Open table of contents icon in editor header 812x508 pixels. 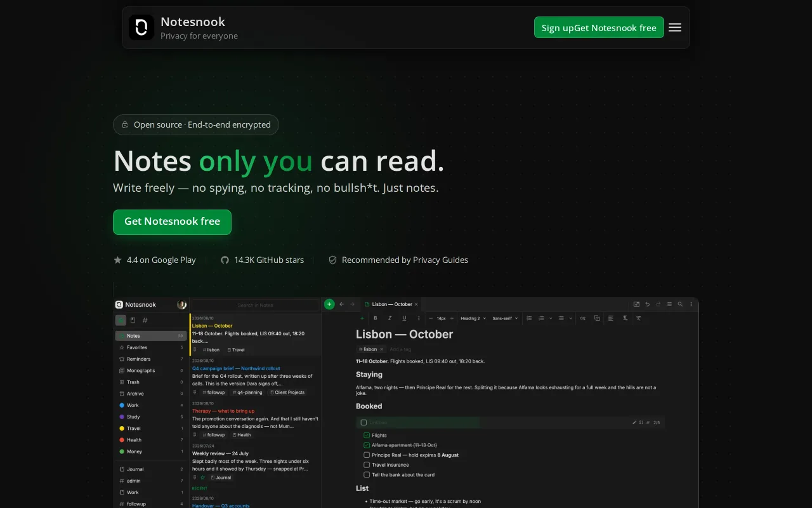[669, 304]
